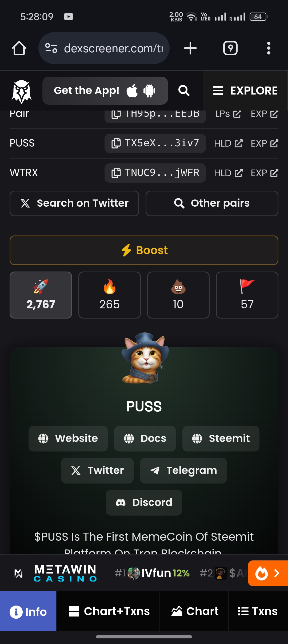
Task: Vote with the fire reaction 265
Action: (110, 295)
